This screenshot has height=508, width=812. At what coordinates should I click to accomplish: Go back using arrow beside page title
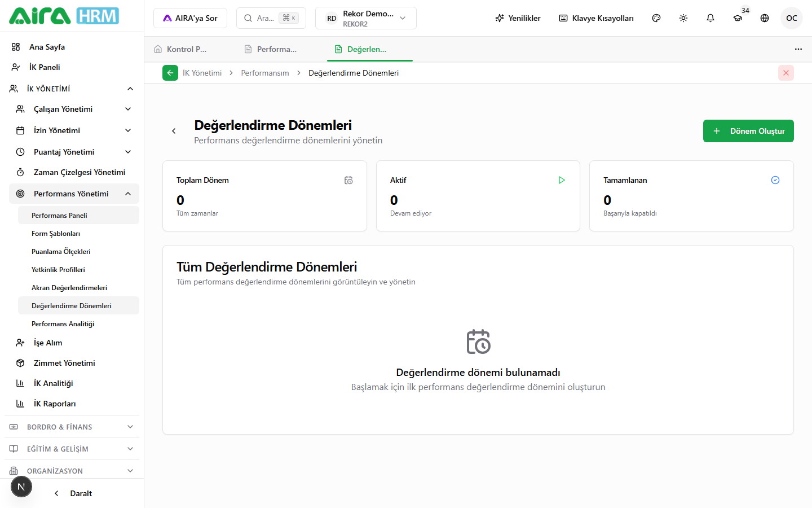pos(174,131)
